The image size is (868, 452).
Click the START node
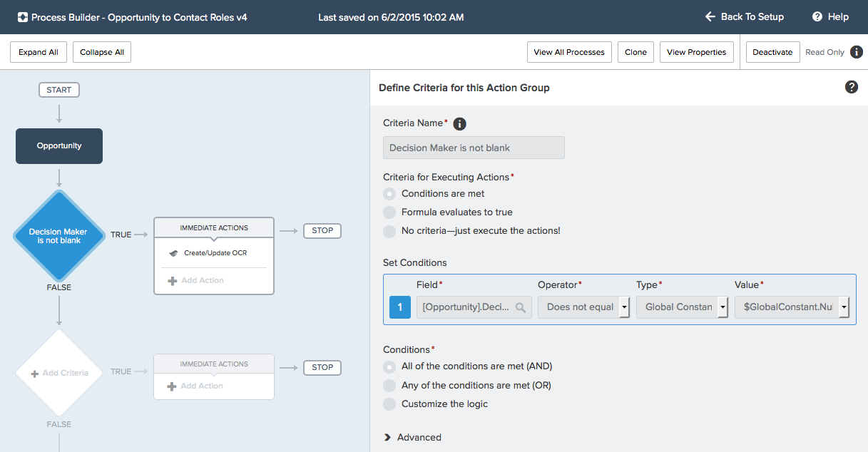(x=59, y=90)
